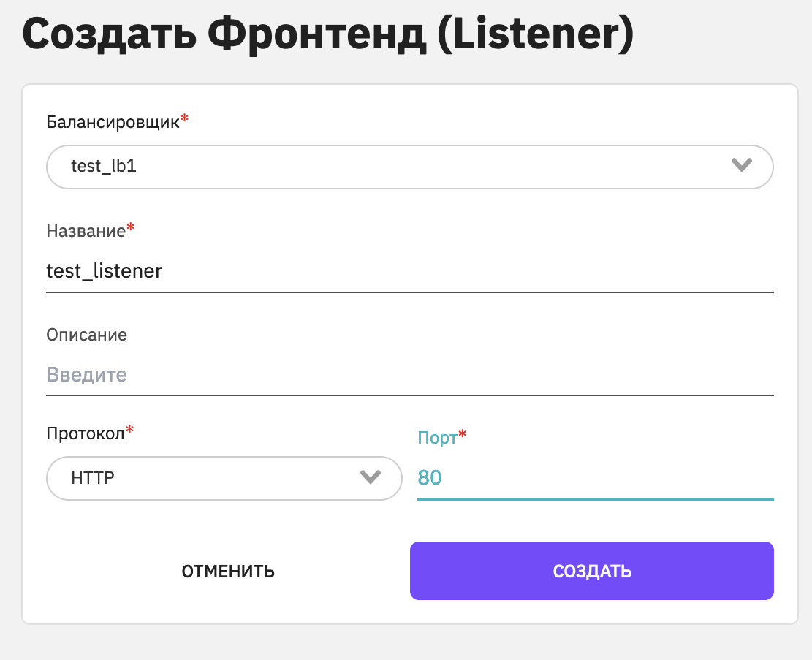Image resolution: width=812 pixels, height=660 pixels.
Task: Click the selected test_lb1 value text
Action: click(x=104, y=166)
